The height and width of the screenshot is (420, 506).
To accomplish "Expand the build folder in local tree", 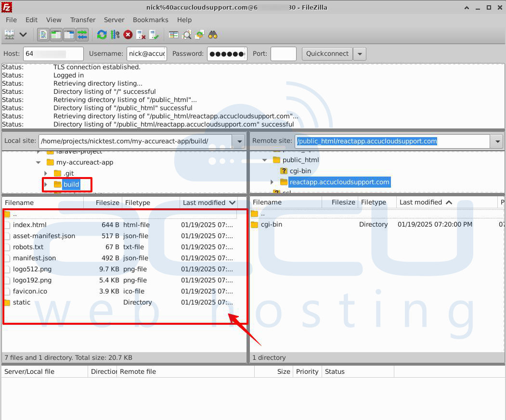I will pos(46,185).
